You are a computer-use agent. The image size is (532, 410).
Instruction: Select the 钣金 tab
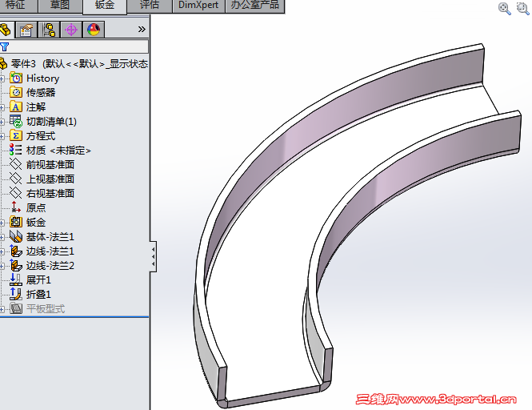point(105,6)
